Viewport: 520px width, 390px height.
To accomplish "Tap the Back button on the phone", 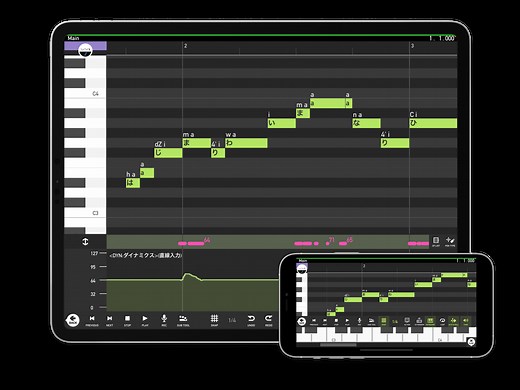I will click(x=302, y=321).
